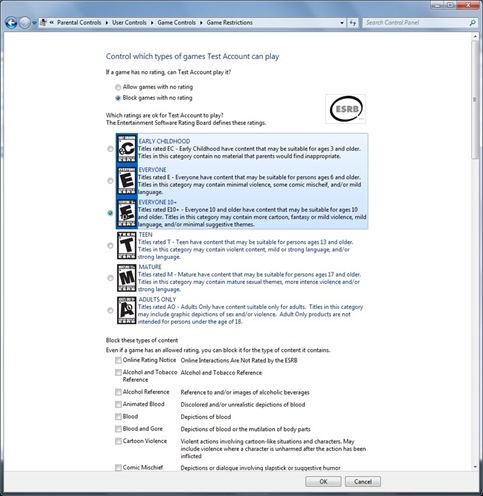
Task: Select the Teen rating radio button
Action: pyautogui.click(x=110, y=246)
